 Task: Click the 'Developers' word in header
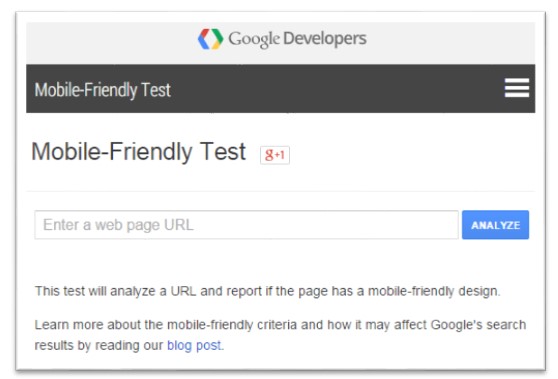click(x=325, y=39)
